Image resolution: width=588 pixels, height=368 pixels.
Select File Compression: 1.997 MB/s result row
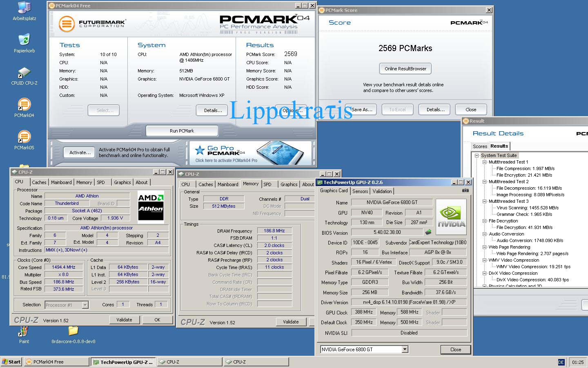[x=526, y=168]
